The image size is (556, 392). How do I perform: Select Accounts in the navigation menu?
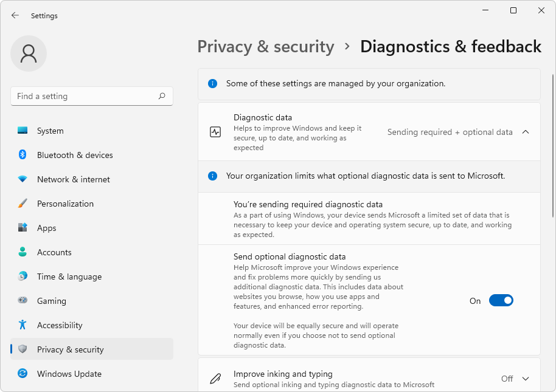55,252
